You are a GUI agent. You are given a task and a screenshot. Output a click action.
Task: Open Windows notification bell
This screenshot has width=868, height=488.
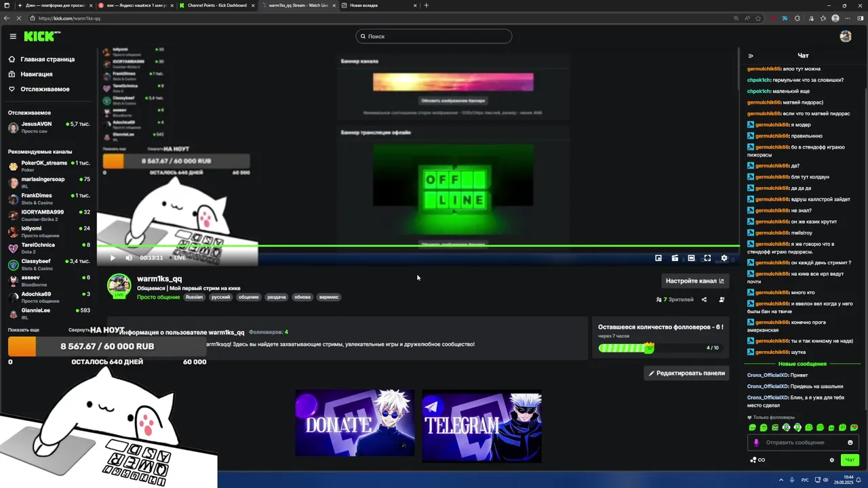coord(859,480)
